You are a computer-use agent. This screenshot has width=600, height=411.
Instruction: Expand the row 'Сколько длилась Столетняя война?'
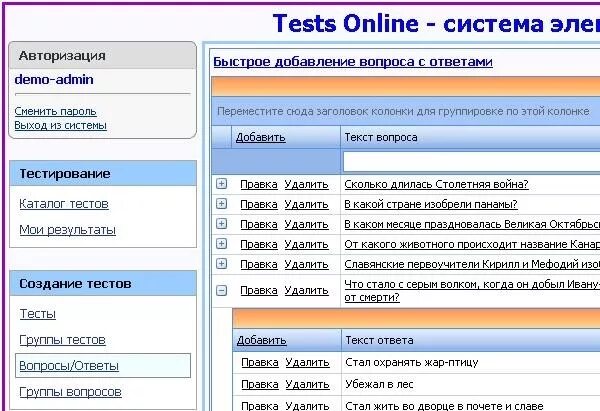[x=221, y=184]
